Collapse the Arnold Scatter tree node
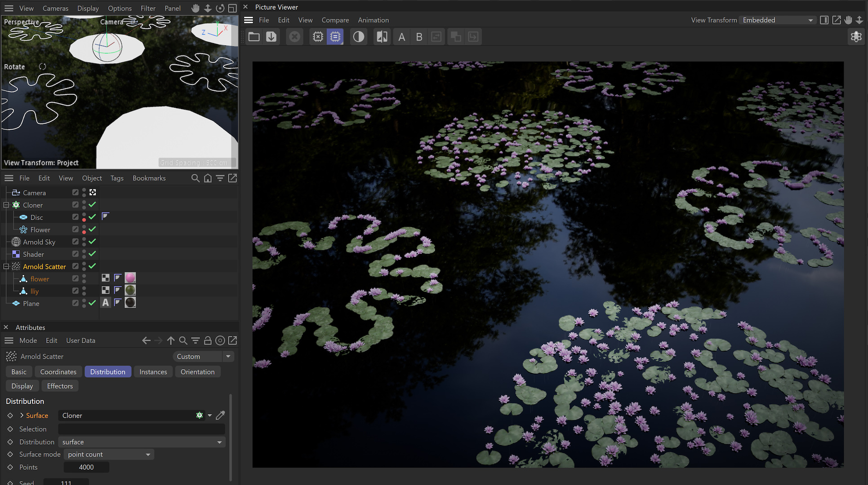This screenshot has width=868, height=485. click(6, 266)
